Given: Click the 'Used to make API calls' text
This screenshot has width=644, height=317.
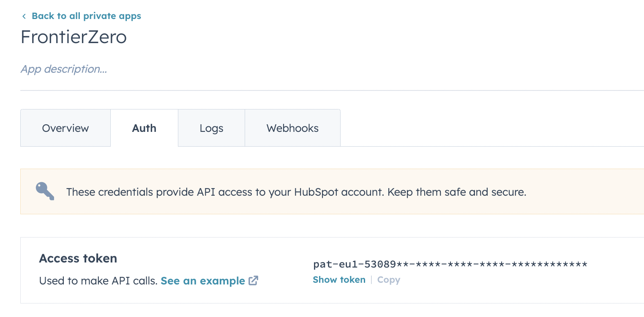Looking at the screenshot, I should click(x=98, y=281).
